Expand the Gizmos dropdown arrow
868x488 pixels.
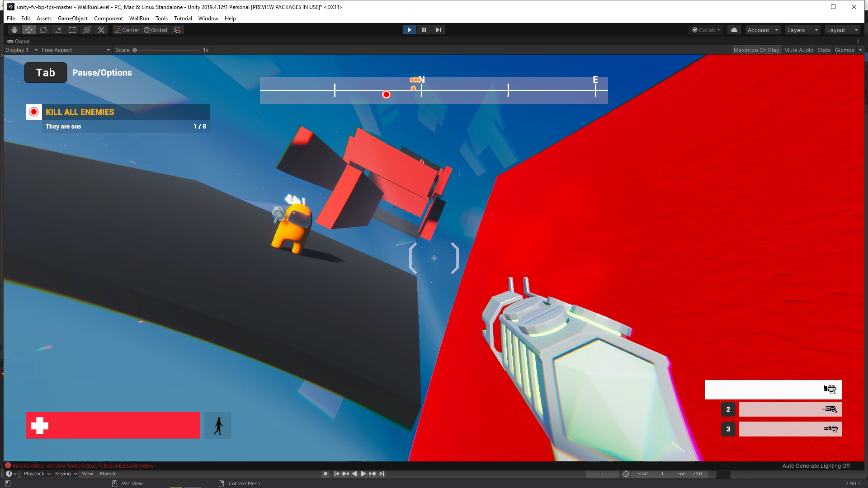pos(860,50)
